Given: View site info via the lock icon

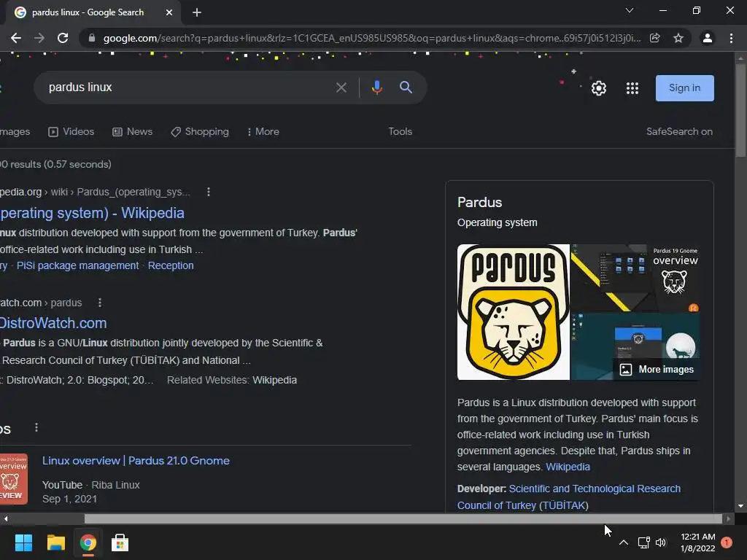Looking at the screenshot, I should [92, 38].
